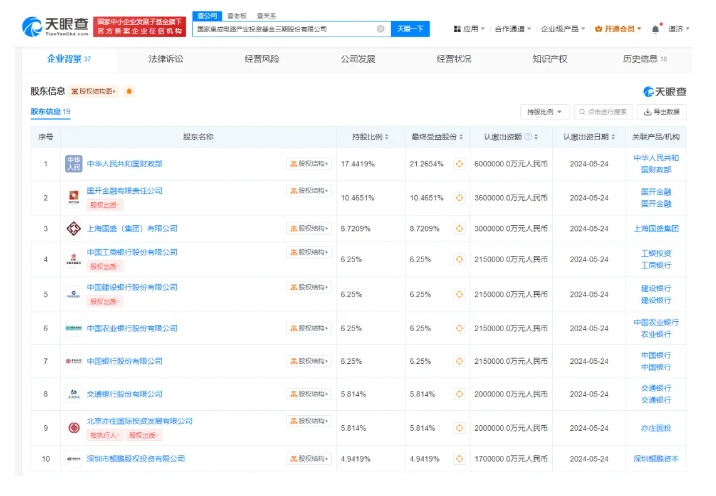Click beneficial share icon in row 1
Image resolution: width=716 pixels, height=496 pixels.
coord(459,164)
